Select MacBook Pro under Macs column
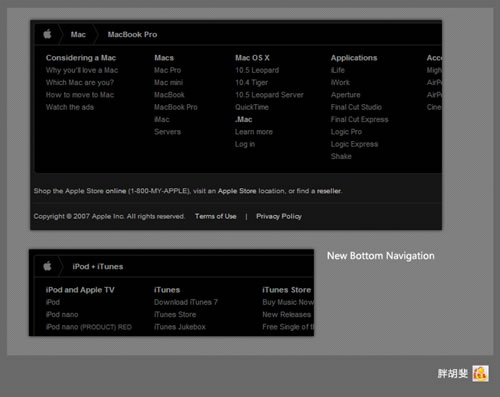Image resolution: width=500 pixels, height=397 pixels. tap(176, 107)
